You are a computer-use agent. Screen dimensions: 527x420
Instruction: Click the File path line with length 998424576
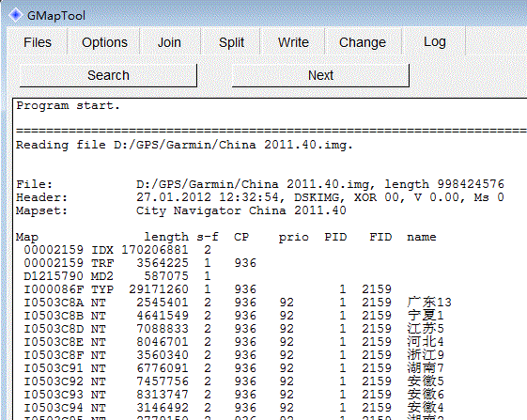tap(260, 184)
